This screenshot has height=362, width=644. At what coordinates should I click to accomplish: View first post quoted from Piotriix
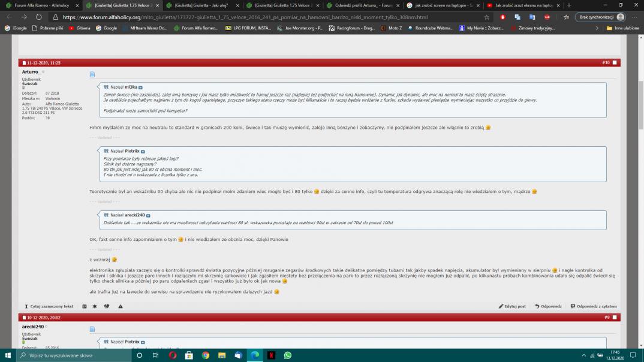[x=143, y=152]
